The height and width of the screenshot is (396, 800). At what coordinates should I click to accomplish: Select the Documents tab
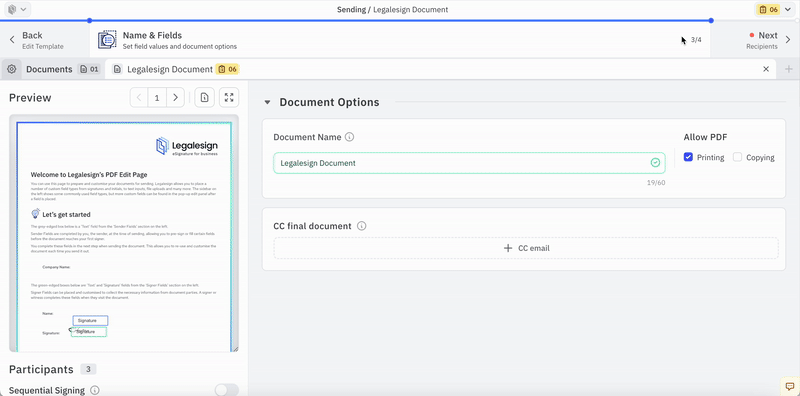[49, 69]
